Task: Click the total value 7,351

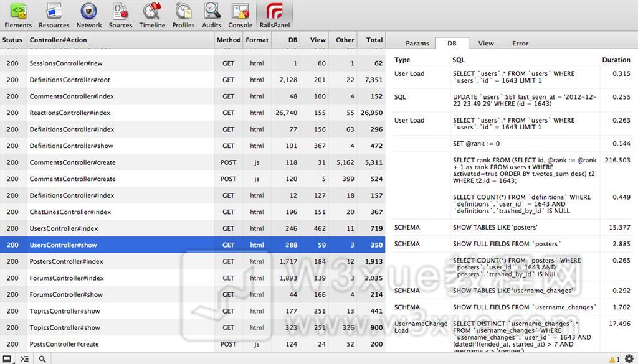Action: tap(374, 80)
